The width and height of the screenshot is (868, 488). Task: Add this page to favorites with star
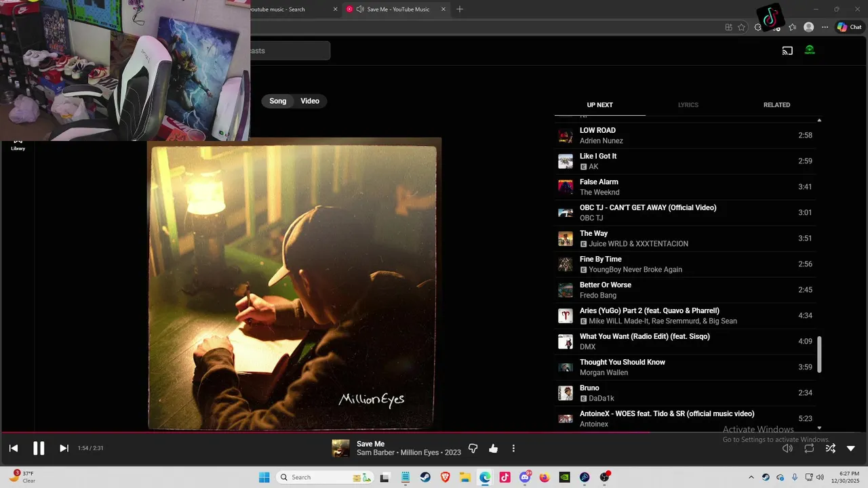click(741, 27)
